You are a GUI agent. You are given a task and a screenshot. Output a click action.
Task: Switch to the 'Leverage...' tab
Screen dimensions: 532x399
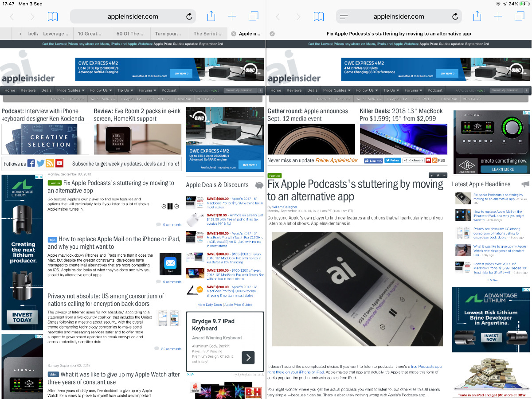pyautogui.click(x=56, y=34)
